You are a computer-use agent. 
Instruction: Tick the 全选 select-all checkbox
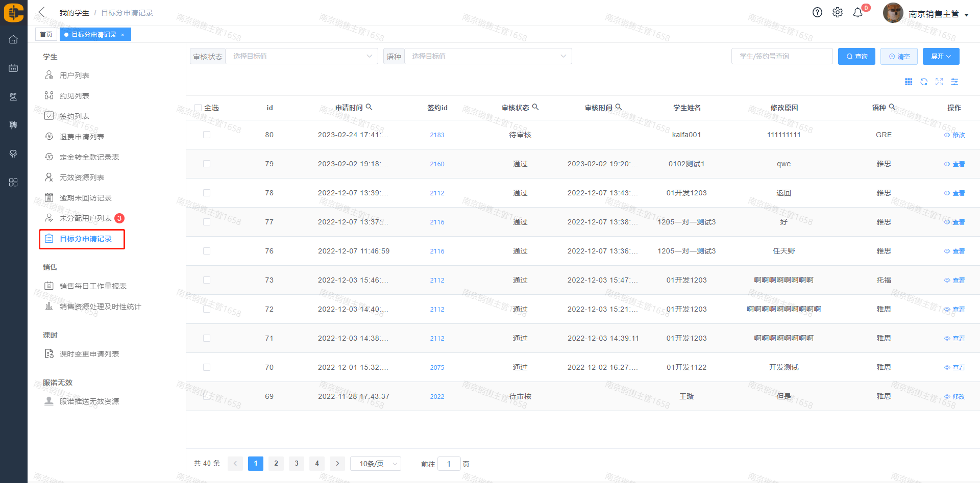pos(198,108)
